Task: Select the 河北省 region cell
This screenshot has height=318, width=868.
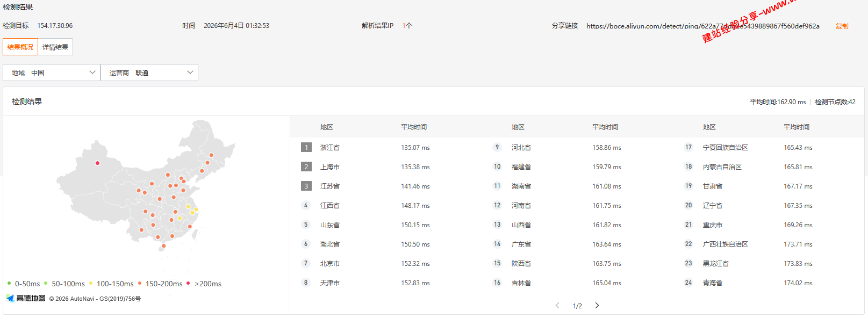Action: [521, 147]
